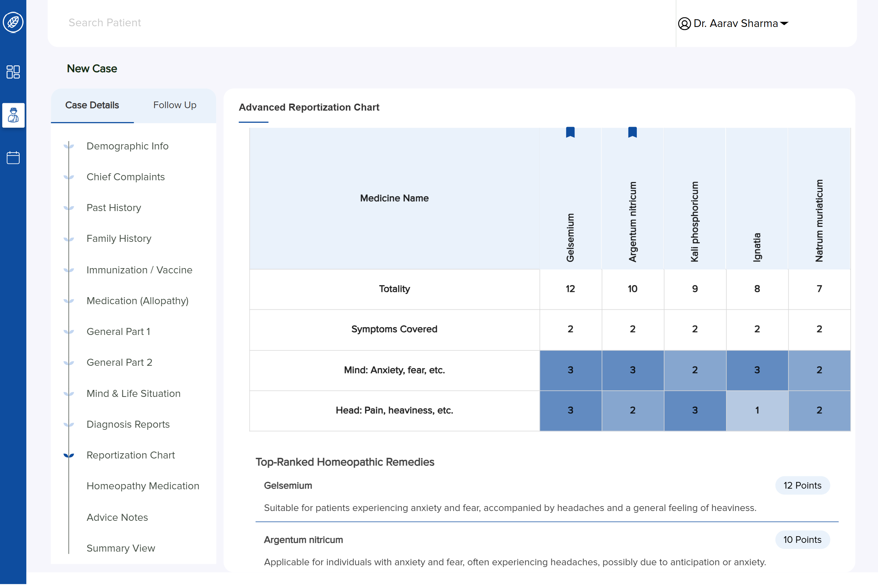Viewport: 878px width, 588px height.
Task: Click the Diagnosis Reports leaf marker icon
Action: click(x=69, y=425)
